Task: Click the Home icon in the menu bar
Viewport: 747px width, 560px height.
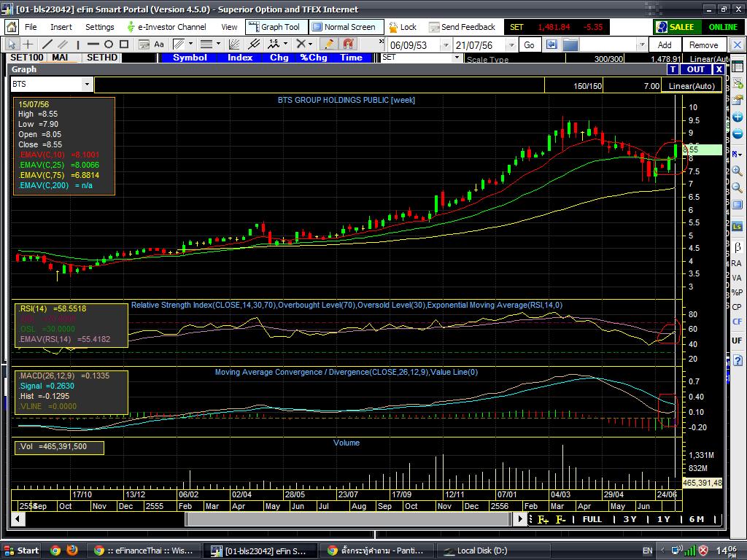Action: click(x=12, y=27)
